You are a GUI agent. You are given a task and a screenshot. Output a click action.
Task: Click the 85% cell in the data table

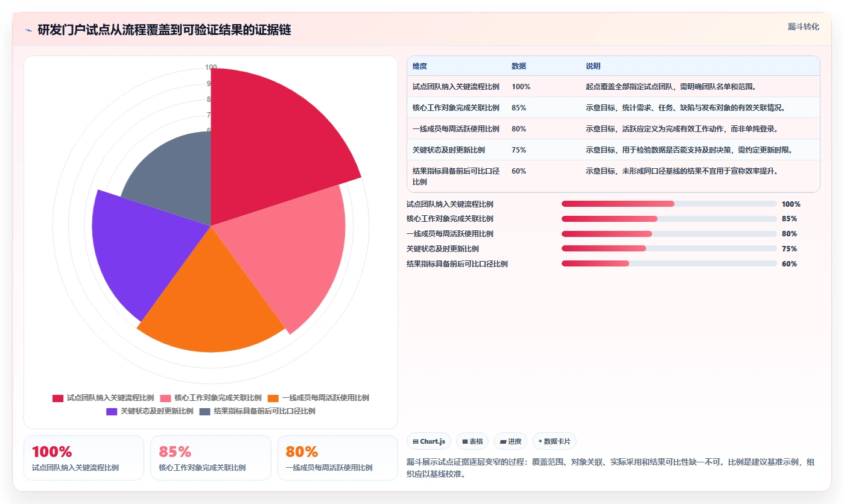point(519,108)
